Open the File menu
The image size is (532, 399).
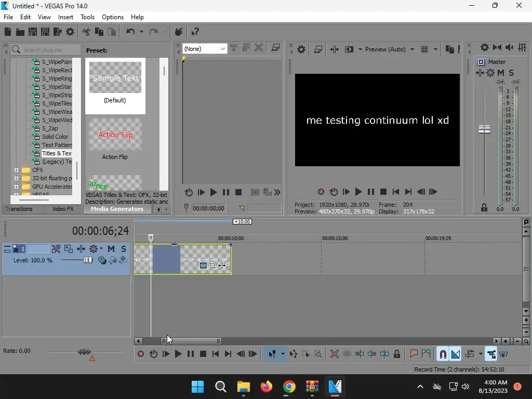click(x=8, y=17)
